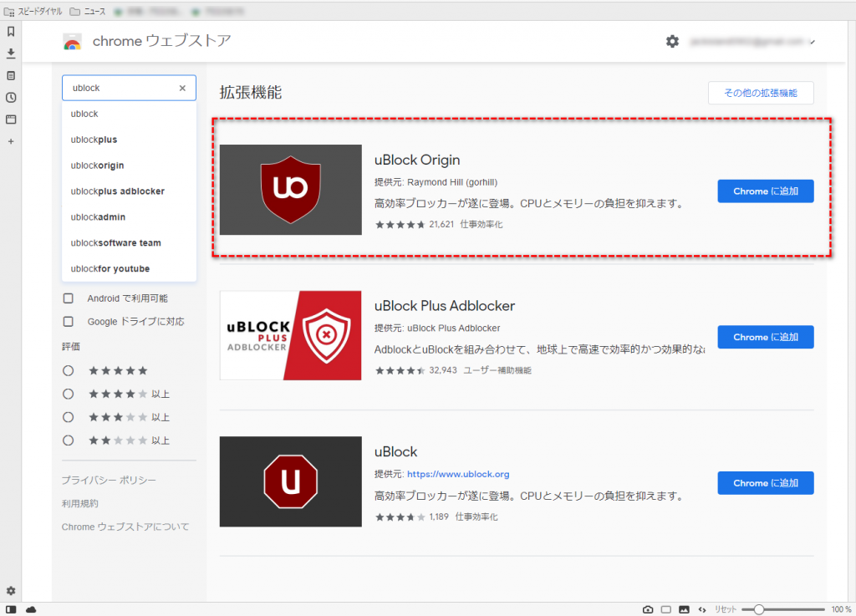Click the Chrome Web Store settings gear
Image resolution: width=856 pixels, height=616 pixels.
672,41
